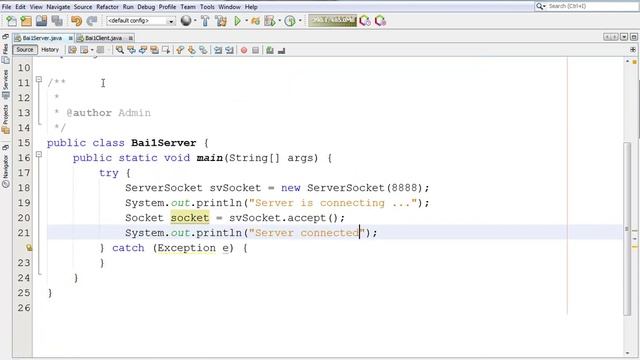Open the File menu
Screen dimensions: 640x360
click(x=7, y=7)
